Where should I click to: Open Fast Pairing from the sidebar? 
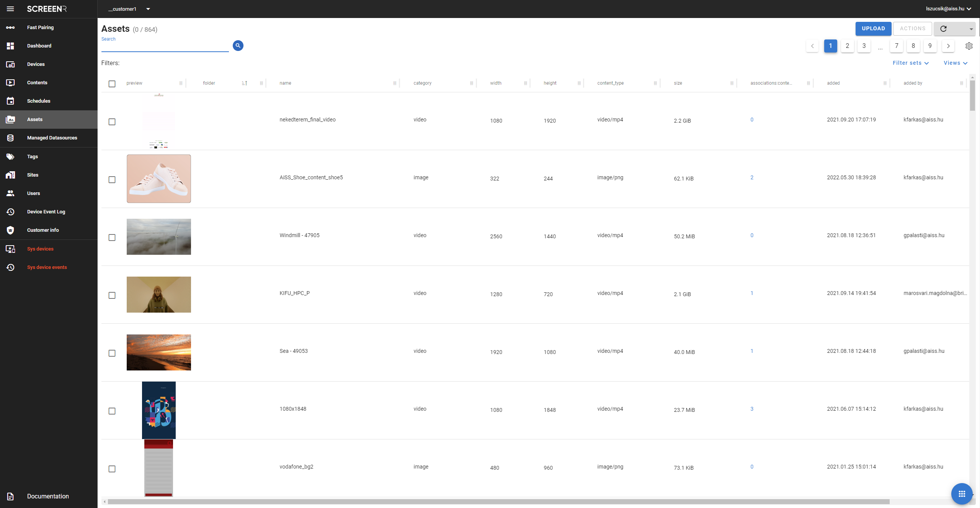pyautogui.click(x=40, y=28)
